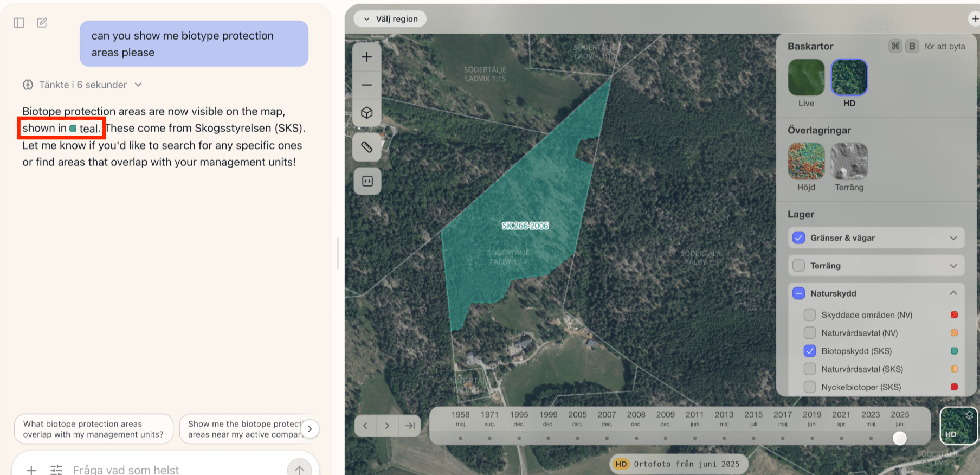Toggle 3D view cube icon
This screenshot has height=475, width=980.
[367, 113]
